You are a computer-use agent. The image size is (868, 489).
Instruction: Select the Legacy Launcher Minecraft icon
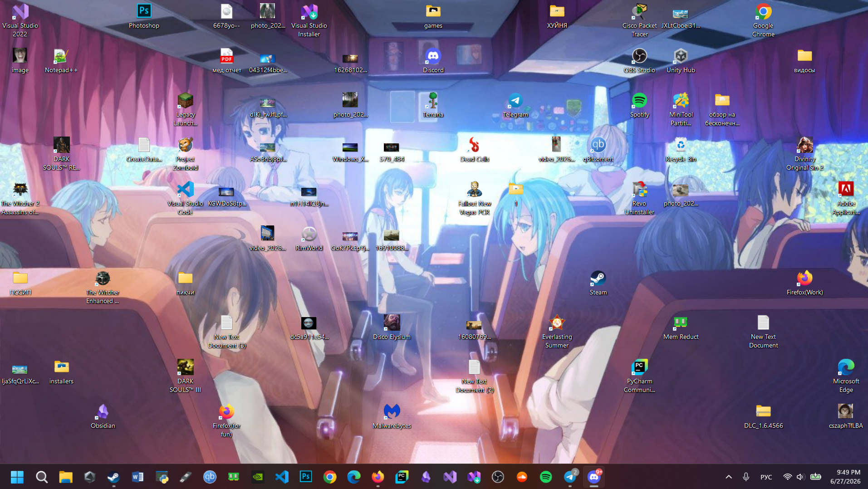[185, 109]
